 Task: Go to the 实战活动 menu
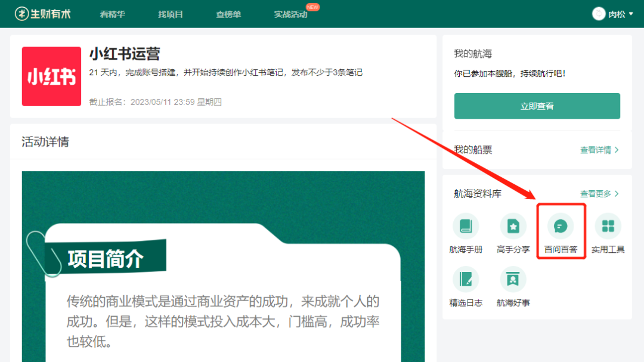(291, 14)
